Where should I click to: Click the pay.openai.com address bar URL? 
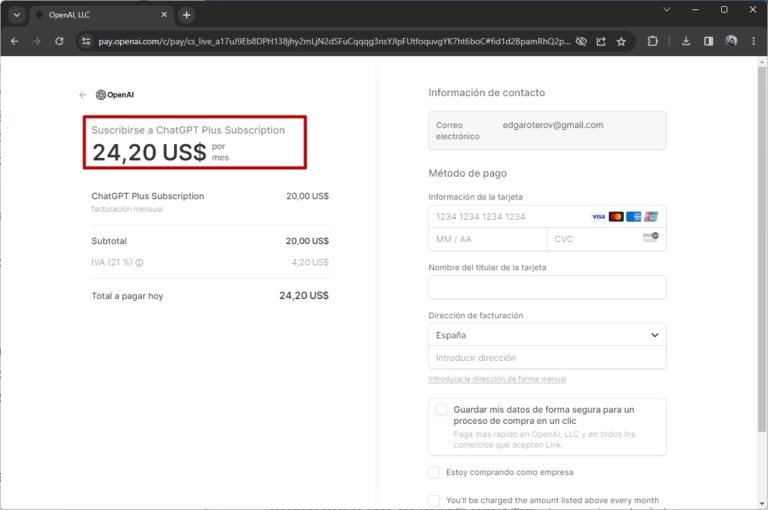pos(334,42)
